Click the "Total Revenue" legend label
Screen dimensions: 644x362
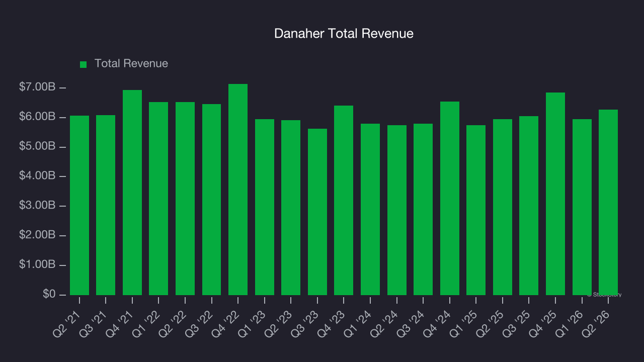[x=131, y=64]
